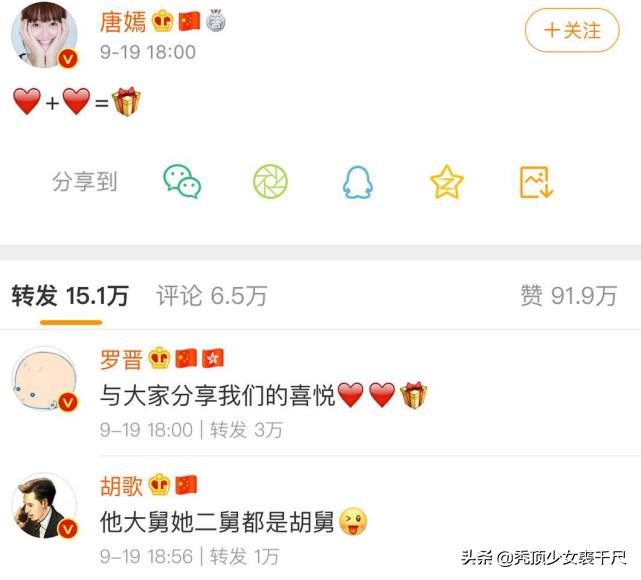Follow the author with +关注 button

tap(572, 30)
